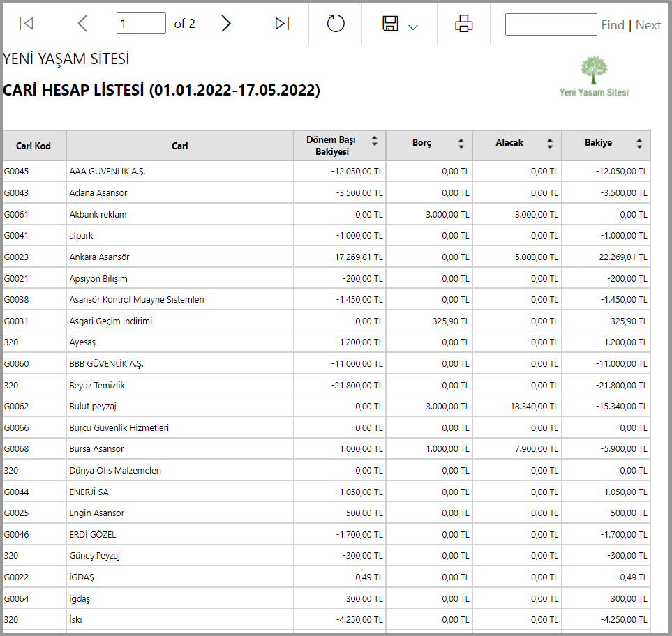Viewport: 672px width, 636px height.
Task: Click Bursa Asansör's -5.900,00 TL balance
Action: pyautogui.click(x=624, y=449)
